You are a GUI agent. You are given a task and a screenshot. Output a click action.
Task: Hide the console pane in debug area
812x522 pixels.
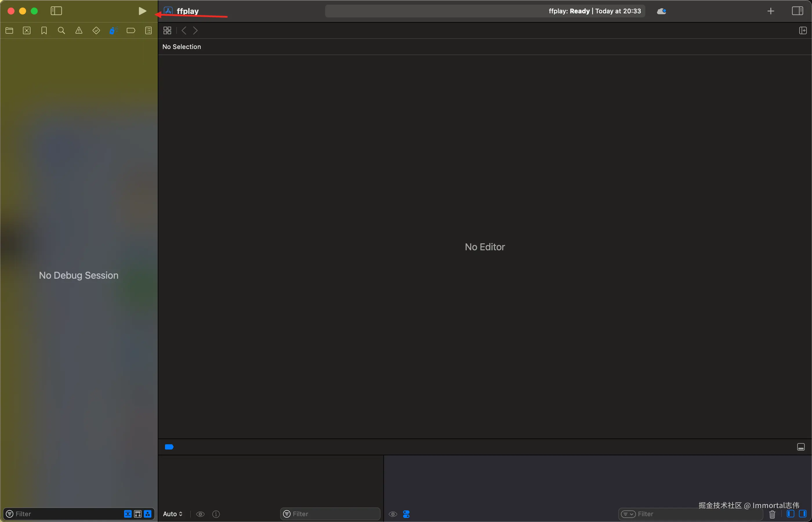pos(802,514)
